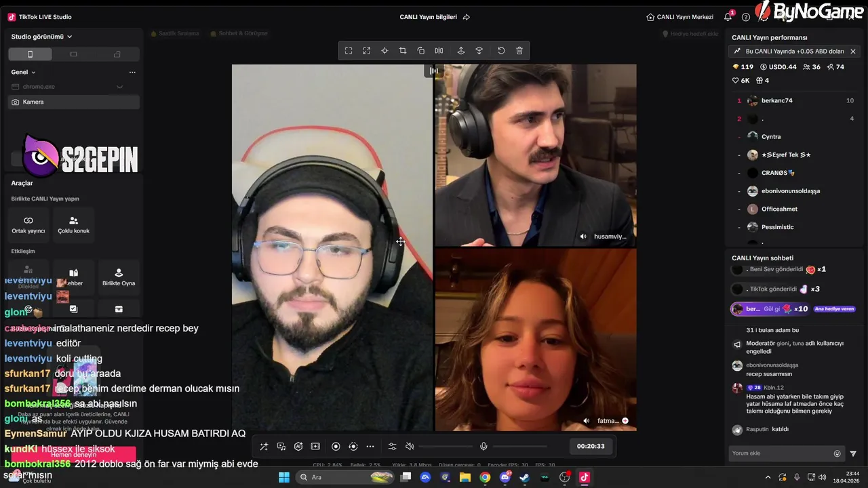The image size is (868, 488).
Task: Open the audio mixer settings sliders icon
Action: [x=392, y=446]
